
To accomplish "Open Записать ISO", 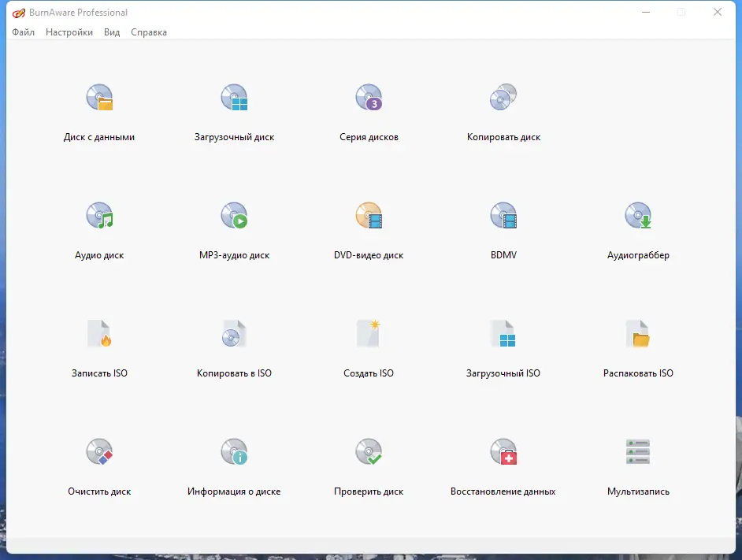I will click(x=99, y=347).
